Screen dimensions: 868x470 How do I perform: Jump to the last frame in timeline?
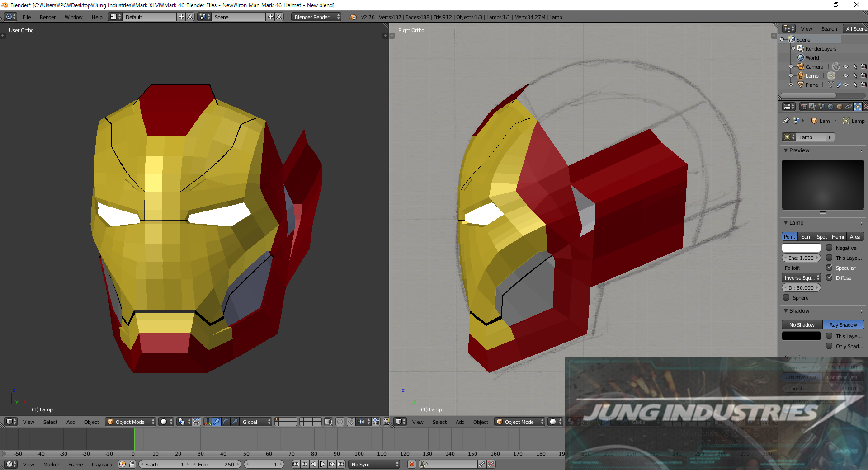click(341, 464)
